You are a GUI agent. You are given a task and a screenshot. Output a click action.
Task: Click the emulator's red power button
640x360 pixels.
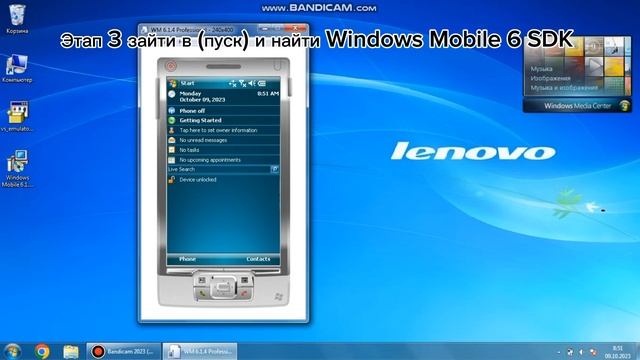pyautogui.click(x=171, y=66)
